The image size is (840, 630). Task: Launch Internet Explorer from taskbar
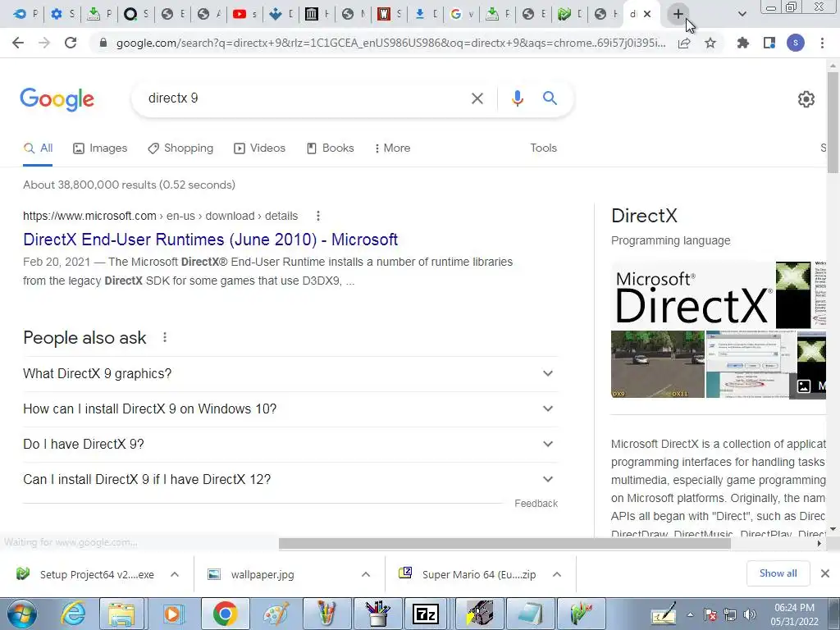pos(73,614)
